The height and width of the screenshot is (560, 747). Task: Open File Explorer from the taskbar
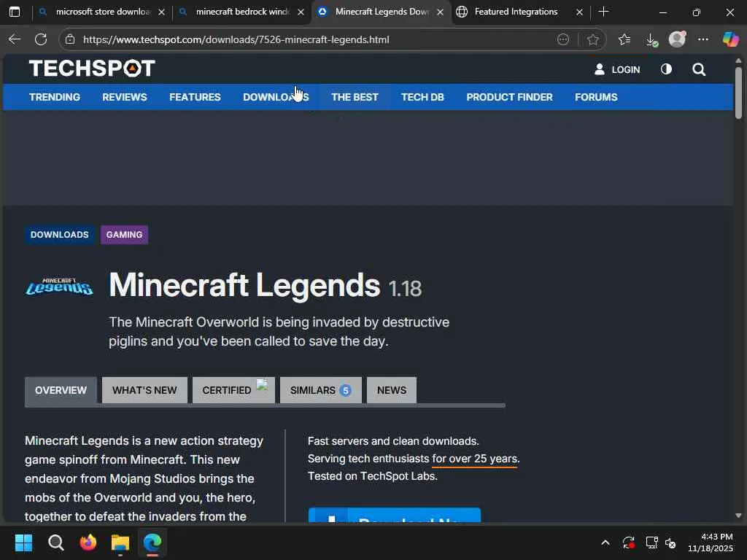coord(120,542)
